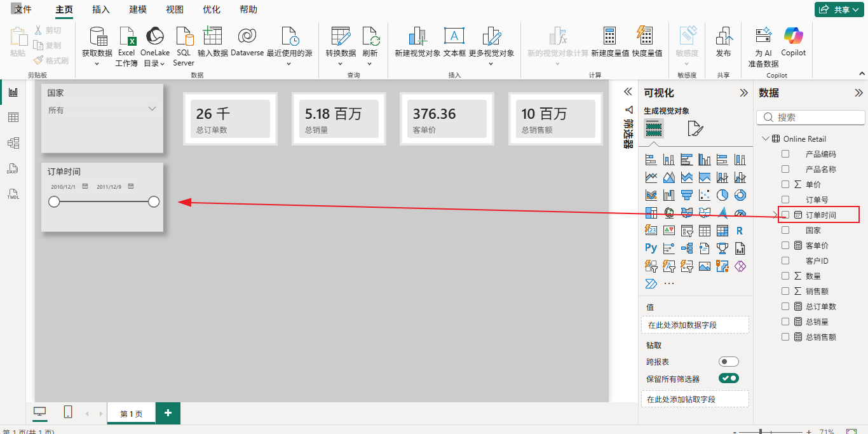Switch to the 优化 ribbon tab
Image resolution: width=868 pixels, height=434 pixels.
(212, 10)
